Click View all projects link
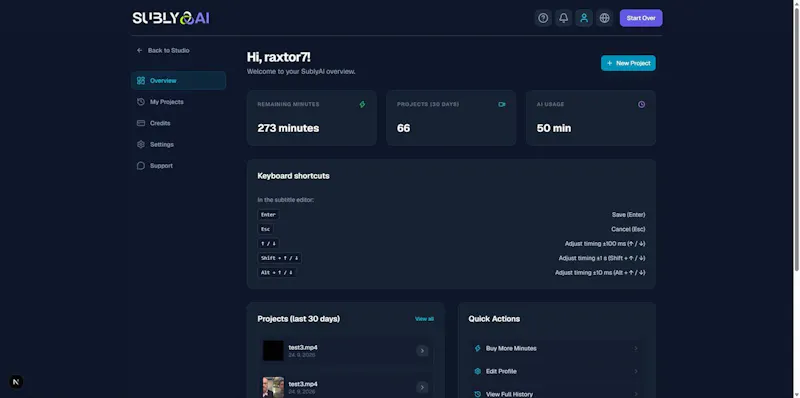Viewport: 800px width, 398px height. 424,319
